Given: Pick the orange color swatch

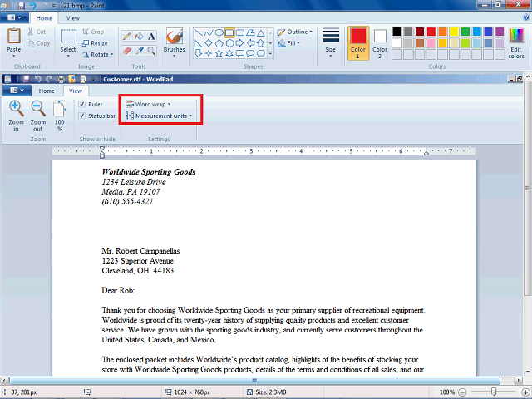Looking at the screenshot, I should 442,32.
